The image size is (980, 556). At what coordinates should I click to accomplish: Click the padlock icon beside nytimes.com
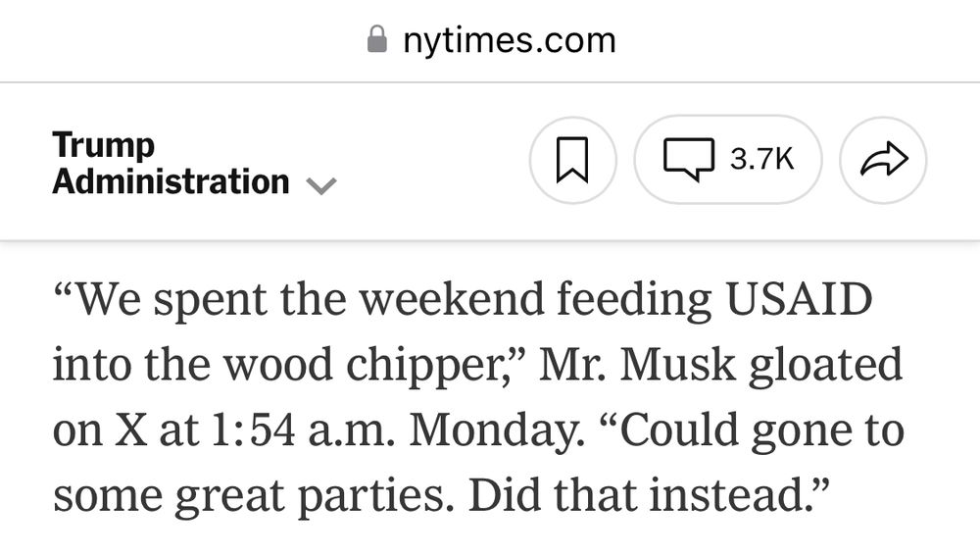pos(376,40)
